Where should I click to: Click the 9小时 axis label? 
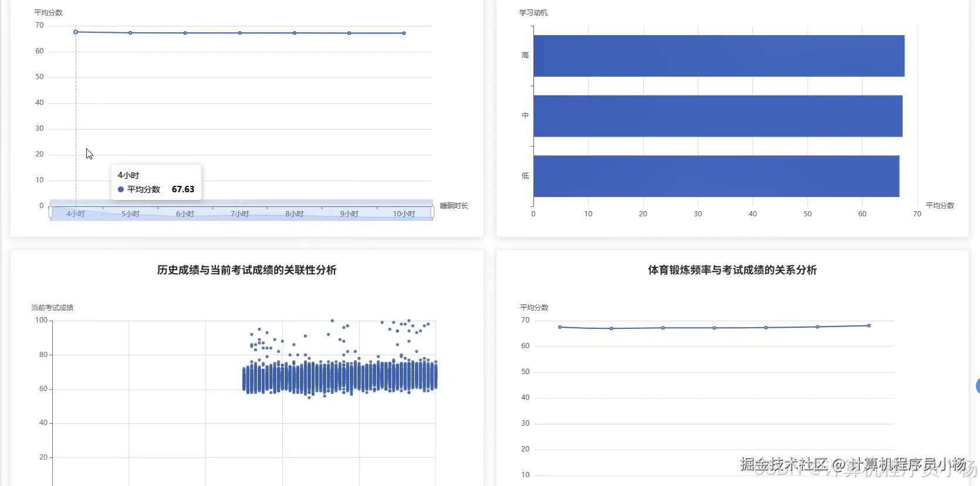(349, 214)
